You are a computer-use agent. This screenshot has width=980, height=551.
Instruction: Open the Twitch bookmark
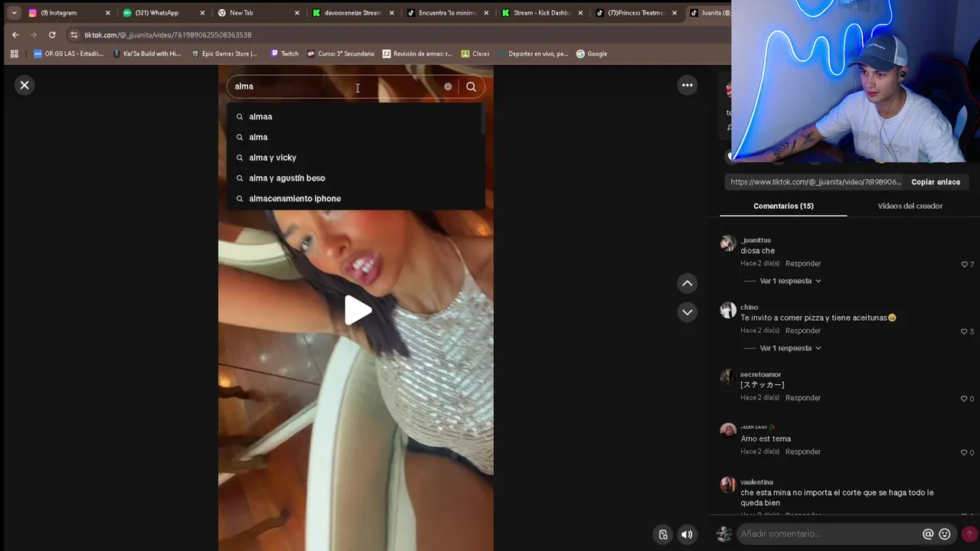pos(285,54)
